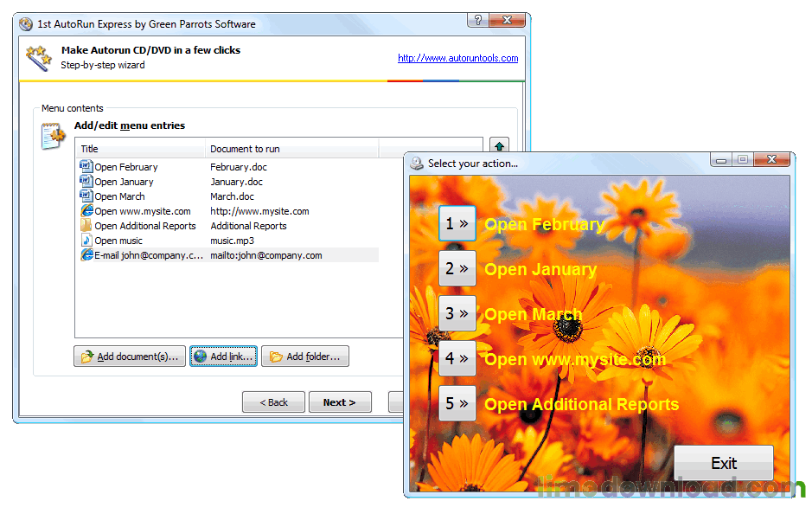Click the browser icon beside Open www.mysite.com
Screen dimensions: 812x514
pos(86,210)
